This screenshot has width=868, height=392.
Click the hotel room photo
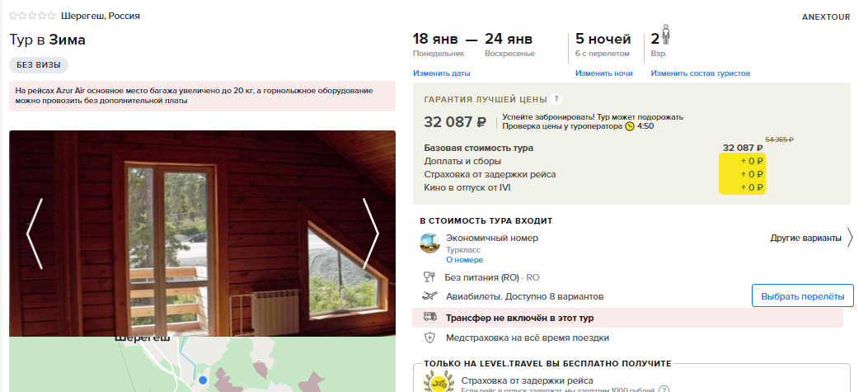point(202,234)
